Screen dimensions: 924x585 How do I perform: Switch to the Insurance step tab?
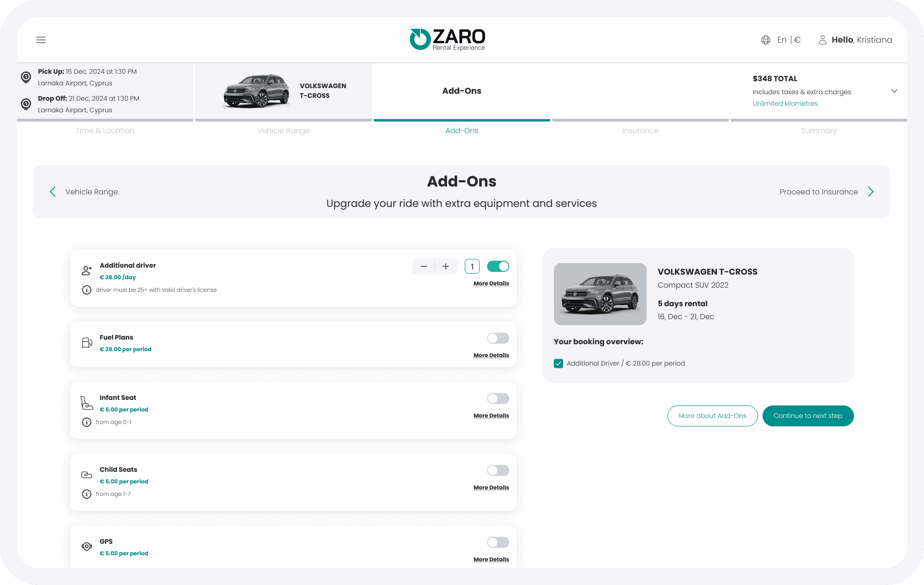640,130
